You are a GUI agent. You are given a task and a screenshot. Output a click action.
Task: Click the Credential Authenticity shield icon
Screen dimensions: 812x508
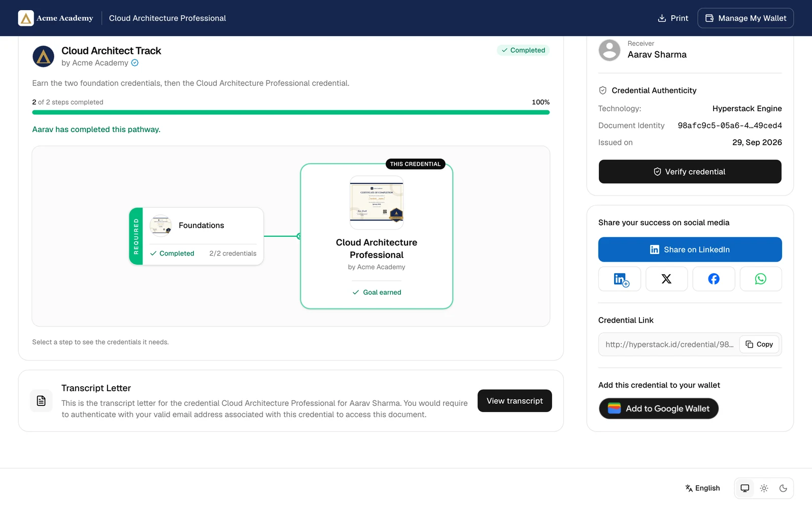(x=603, y=90)
